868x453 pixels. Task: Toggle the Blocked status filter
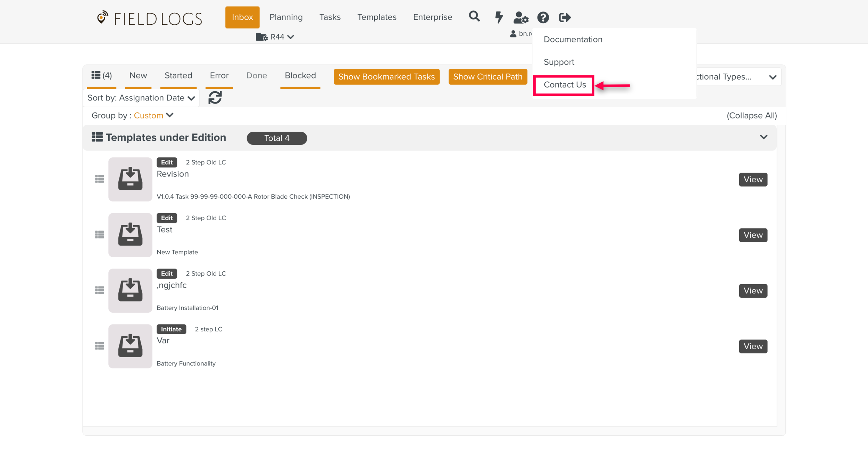pyautogui.click(x=300, y=75)
